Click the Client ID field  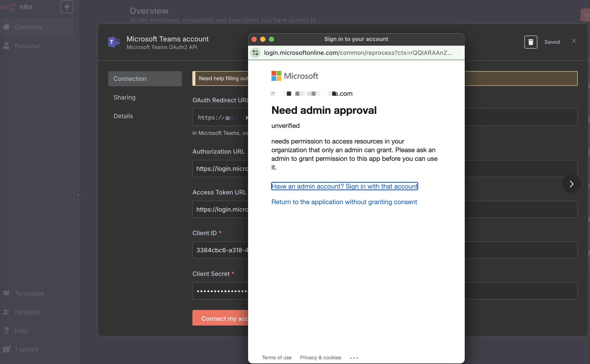coord(385,250)
